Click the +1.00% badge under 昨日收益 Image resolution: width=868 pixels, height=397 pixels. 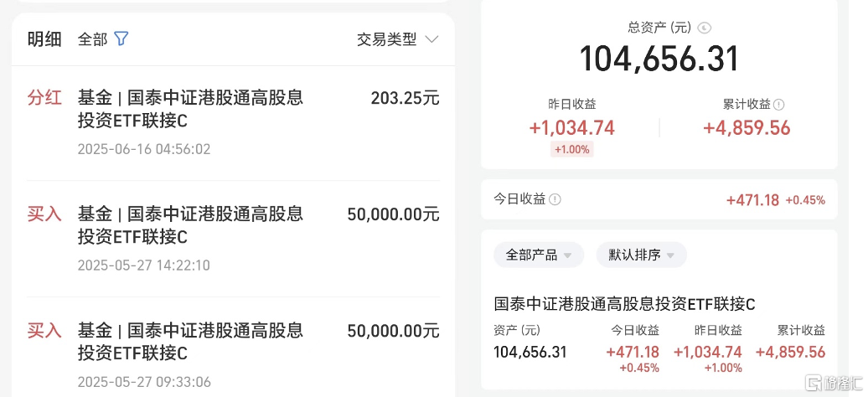click(572, 149)
